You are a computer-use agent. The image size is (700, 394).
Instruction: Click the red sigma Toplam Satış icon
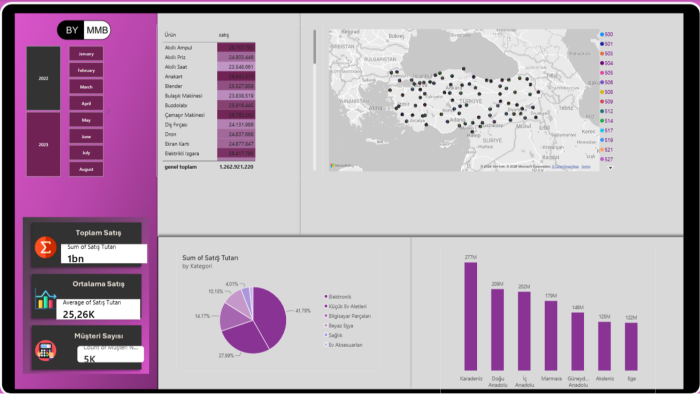tap(46, 247)
